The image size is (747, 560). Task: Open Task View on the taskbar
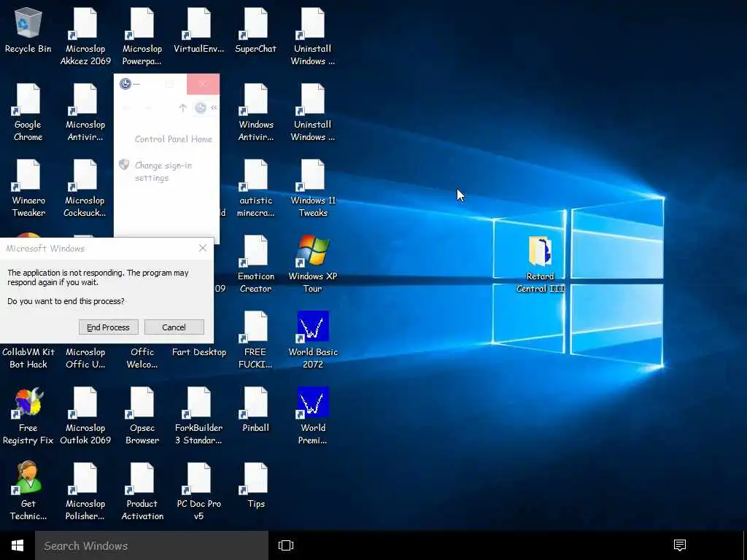click(285, 545)
